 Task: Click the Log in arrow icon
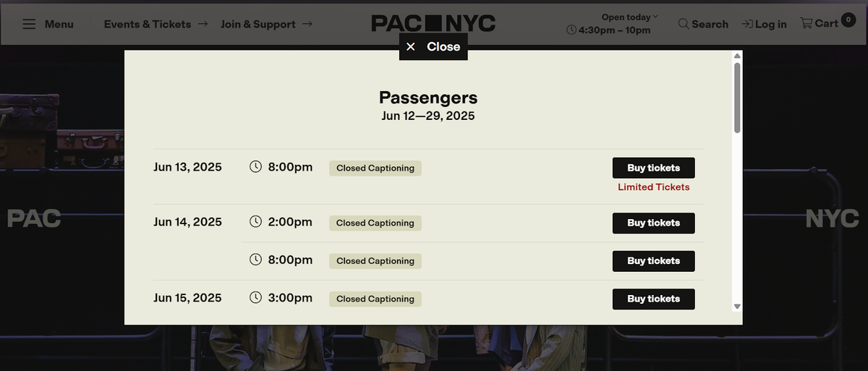(x=747, y=24)
